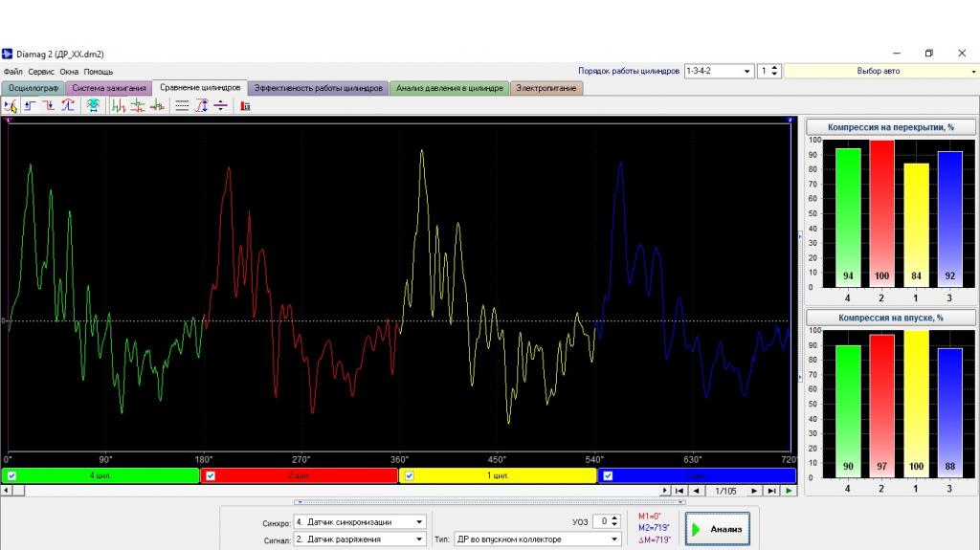Click the ΔM=719° readout

pyautogui.click(x=655, y=539)
